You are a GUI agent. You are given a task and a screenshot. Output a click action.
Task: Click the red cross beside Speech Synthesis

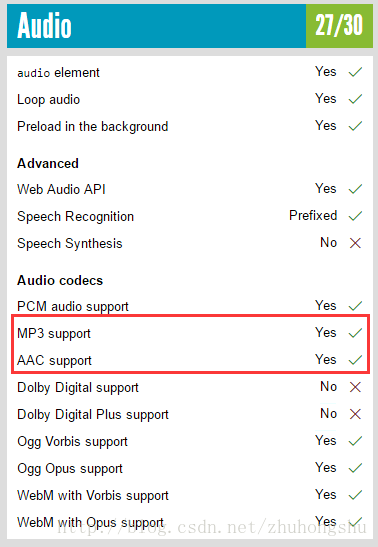(355, 243)
